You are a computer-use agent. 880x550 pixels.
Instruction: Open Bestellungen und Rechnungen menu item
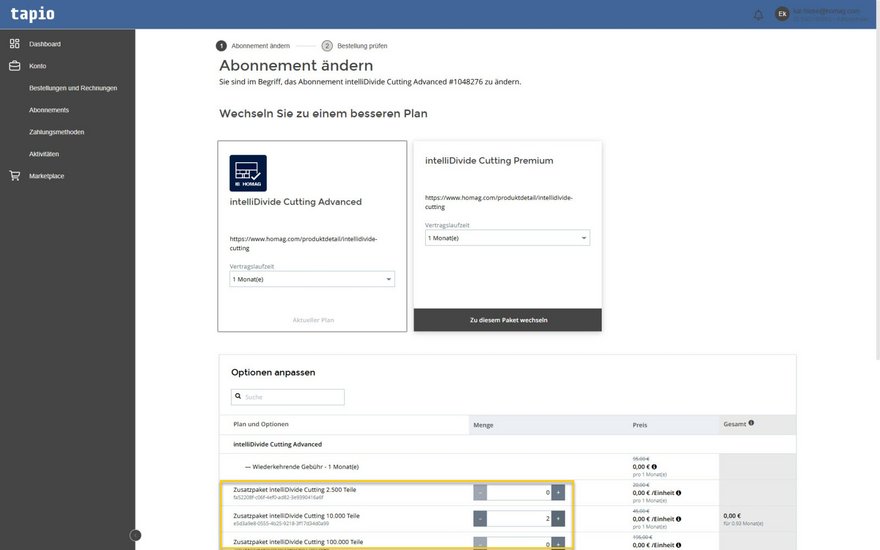click(x=73, y=88)
